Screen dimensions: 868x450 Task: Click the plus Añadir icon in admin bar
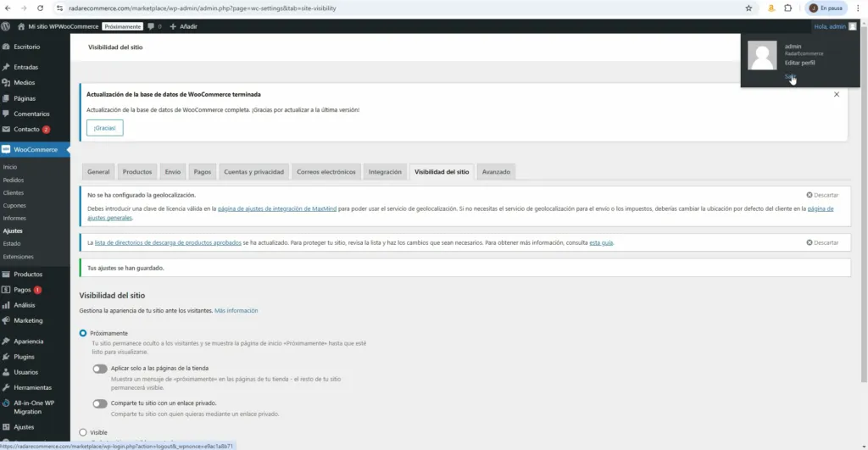tap(173, 26)
